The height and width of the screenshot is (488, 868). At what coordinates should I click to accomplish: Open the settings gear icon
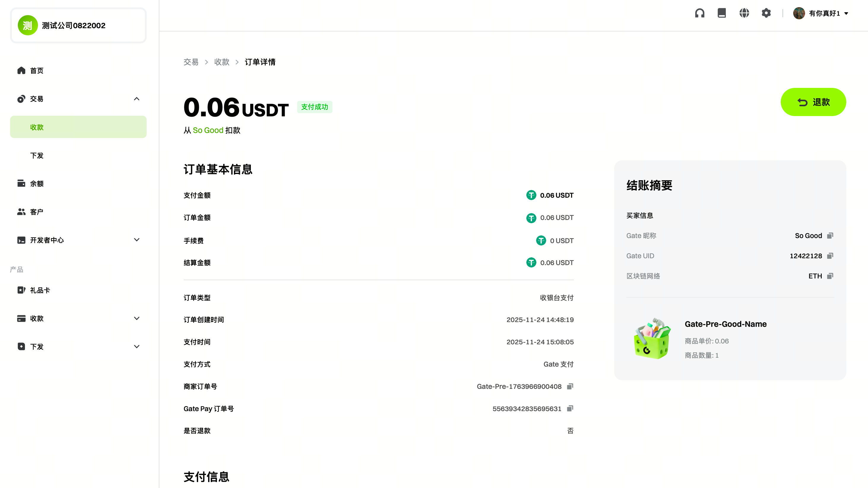click(x=766, y=13)
